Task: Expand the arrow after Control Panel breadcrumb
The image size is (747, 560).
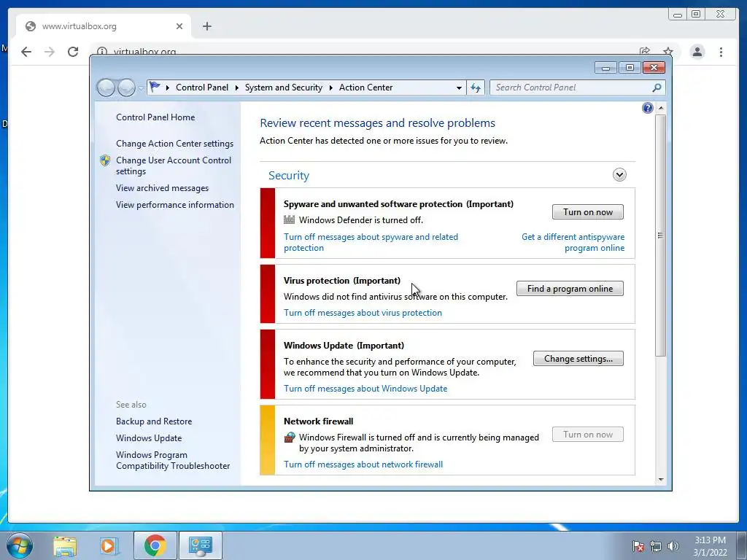Action: (237, 87)
